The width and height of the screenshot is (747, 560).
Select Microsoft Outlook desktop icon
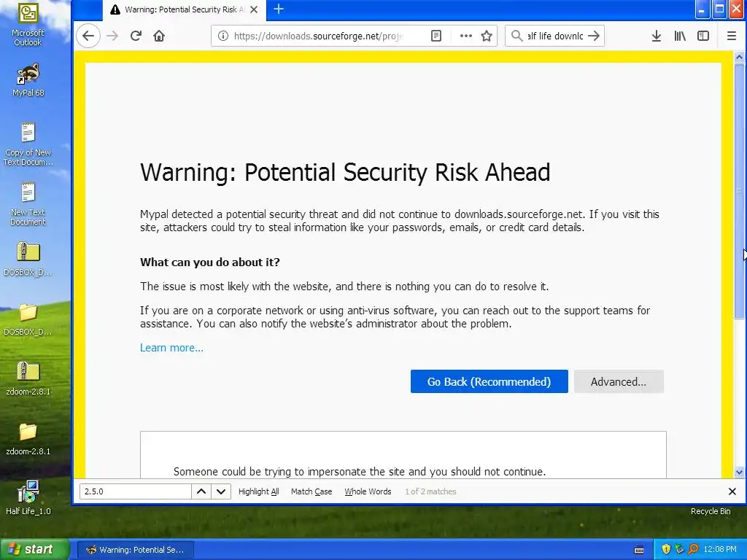pos(28,25)
